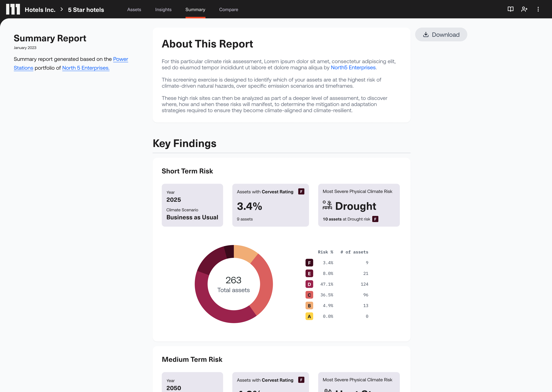
Task: Click the F badge next to Drought risk
Action: point(375,219)
